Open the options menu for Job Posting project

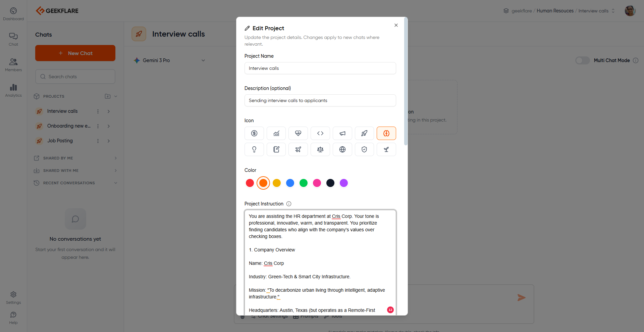(x=98, y=141)
